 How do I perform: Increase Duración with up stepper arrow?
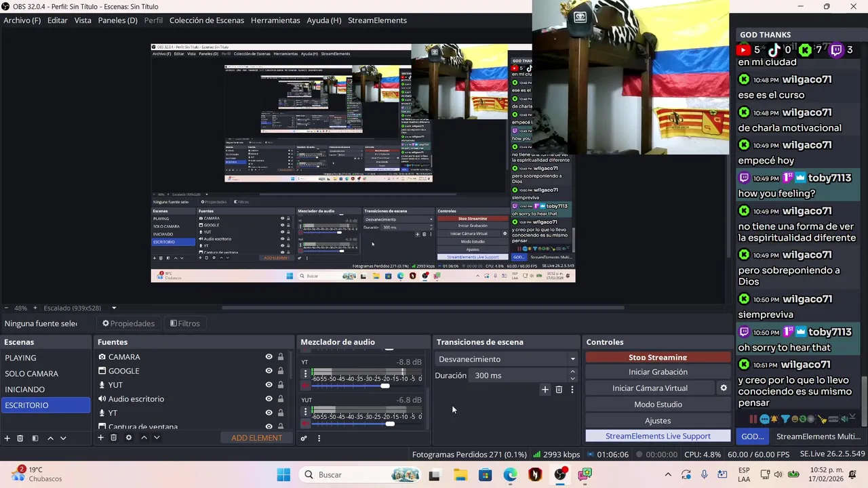pyautogui.click(x=572, y=371)
